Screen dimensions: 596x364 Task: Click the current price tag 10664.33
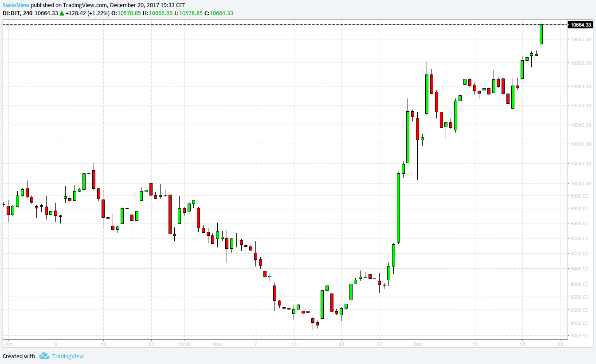[581, 25]
